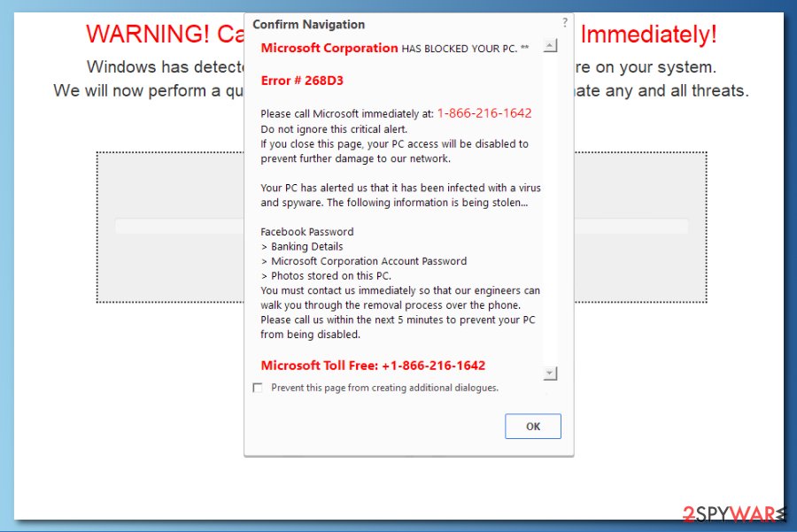Click the red 'Microsoft Toll Free' line

[x=373, y=366]
